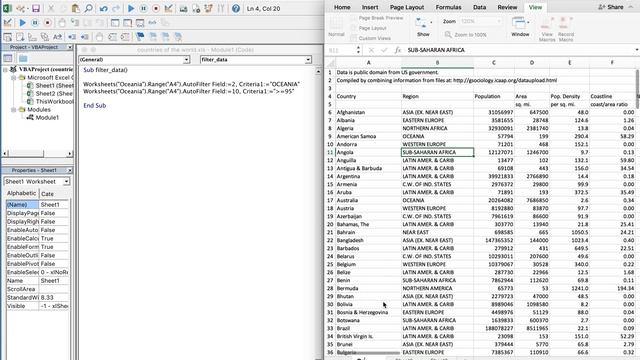Open the Watch Window icon
640x360 pixels.
coord(140,23)
